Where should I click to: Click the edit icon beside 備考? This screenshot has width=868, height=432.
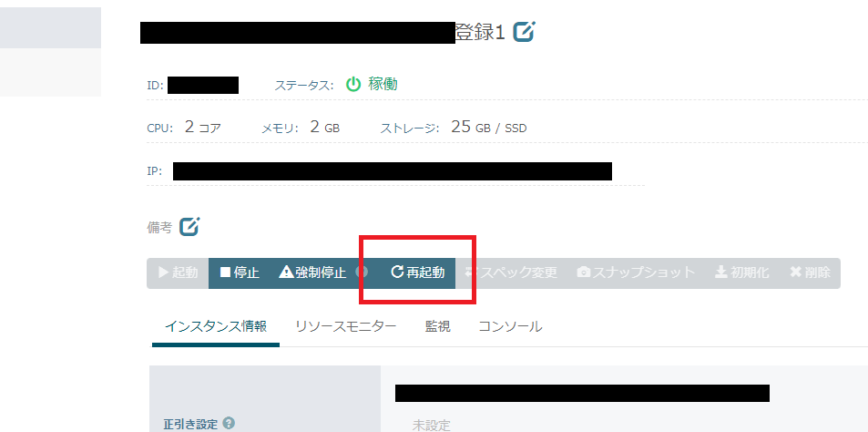click(x=189, y=227)
